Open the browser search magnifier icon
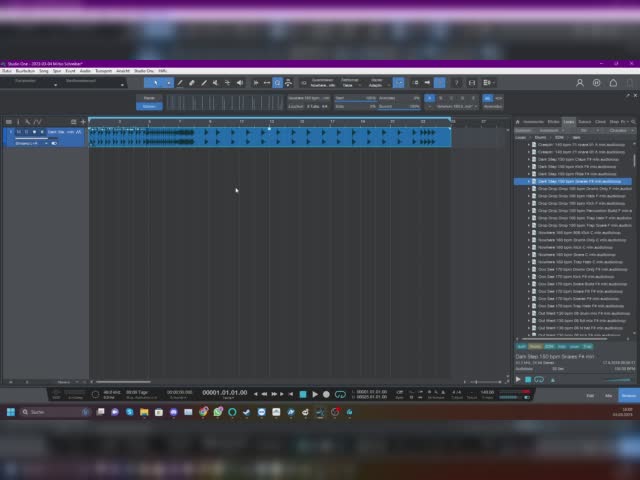The height and width of the screenshot is (480, 640). pyautogui.click(x=633, y=122)
